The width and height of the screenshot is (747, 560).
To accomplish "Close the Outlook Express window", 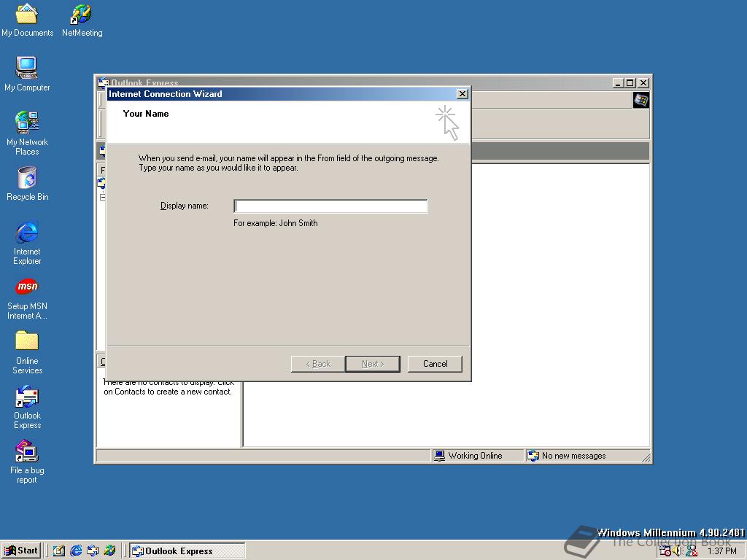I will click(x=643, y=83).
